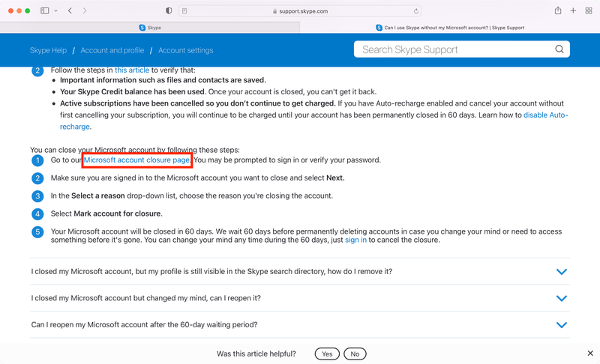
Task: Open the Account settings breadcrumb
Action: coord(185,50)
